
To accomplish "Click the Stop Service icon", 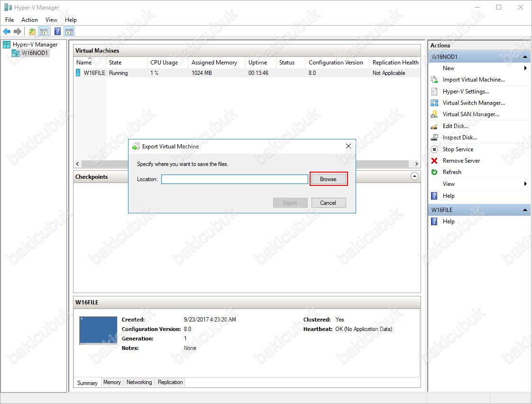I will (434, 149).
